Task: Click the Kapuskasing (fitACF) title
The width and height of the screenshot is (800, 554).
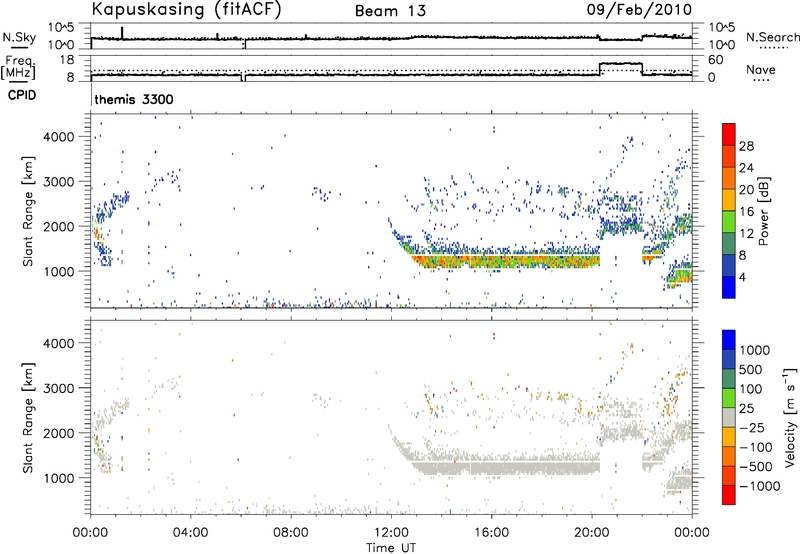Action: pyautogui.click(x=186, y=10)
